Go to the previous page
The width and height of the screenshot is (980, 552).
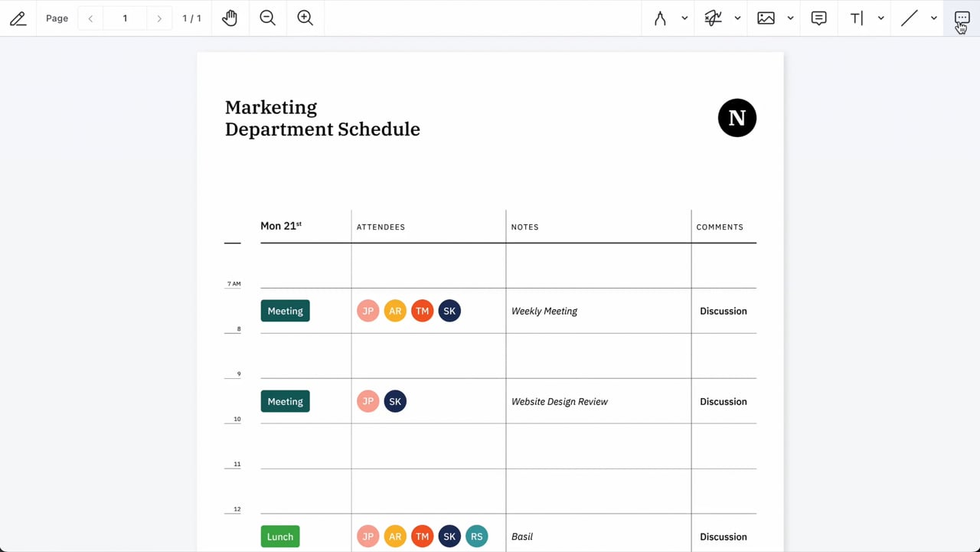[x=90, y=18]
